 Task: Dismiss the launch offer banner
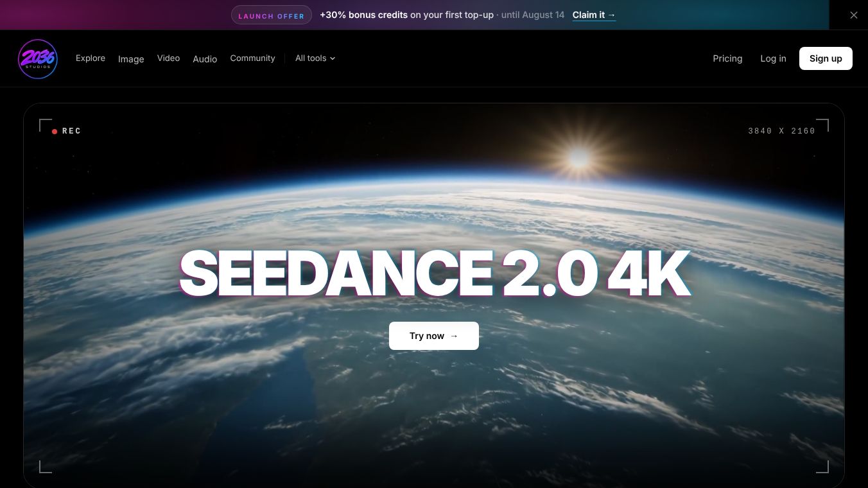click(853, 15)
